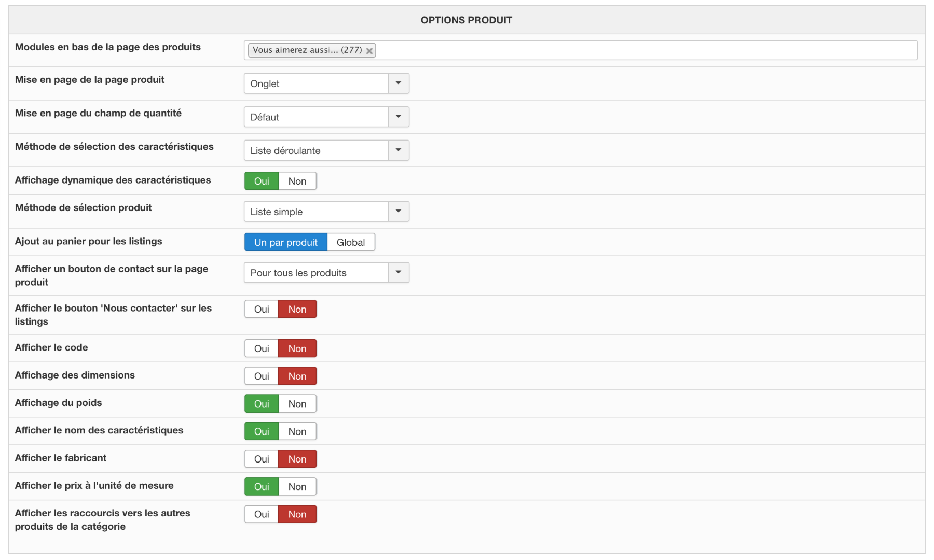Remove the 'Vous aimerez aussi' module tag
Screen dimensions: 934x560
tap(369, 51)
